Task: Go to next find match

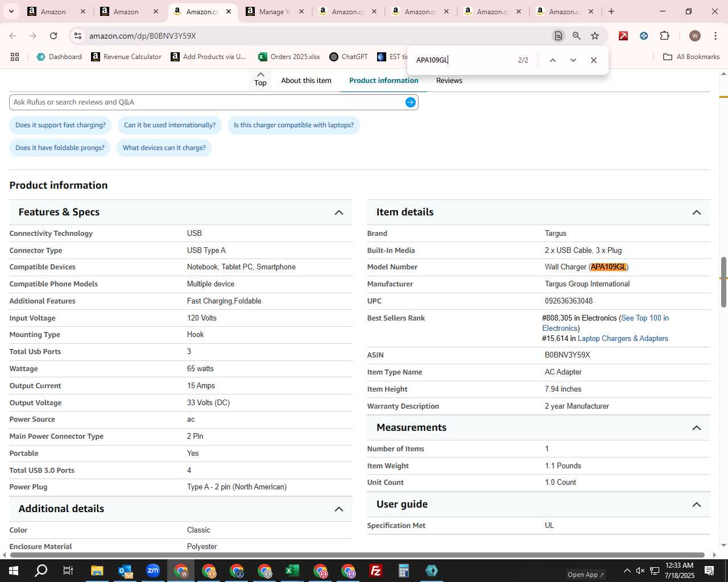Action: click(573, 60)
